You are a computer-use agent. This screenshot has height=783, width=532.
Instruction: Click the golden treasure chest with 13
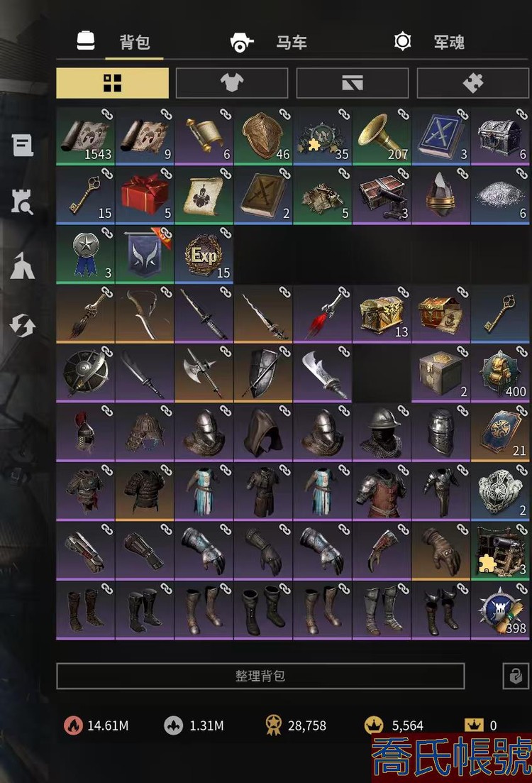click(x=382, y=314)
